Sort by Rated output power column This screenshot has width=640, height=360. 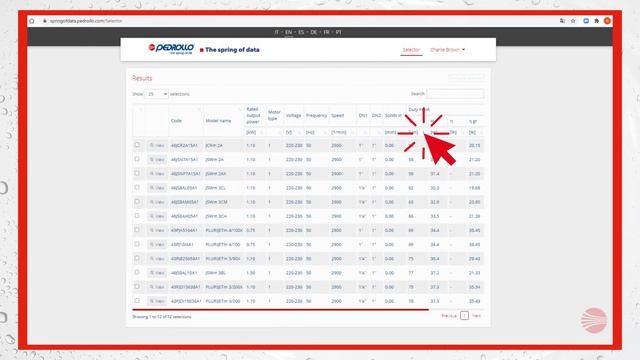pos(253,116)
